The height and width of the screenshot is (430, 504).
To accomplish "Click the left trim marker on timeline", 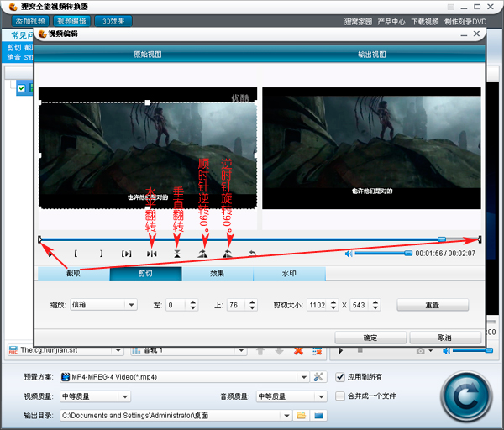I will tap(39, 239).
